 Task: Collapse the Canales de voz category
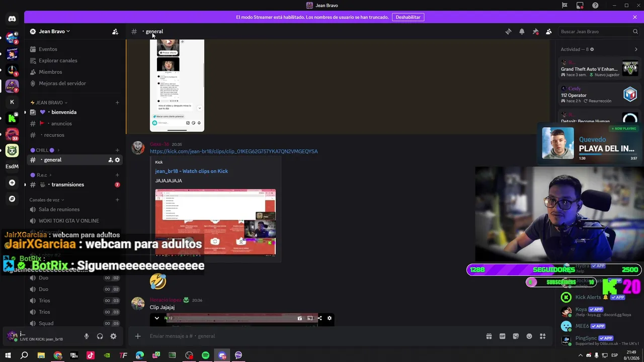(x=47, y=200)
